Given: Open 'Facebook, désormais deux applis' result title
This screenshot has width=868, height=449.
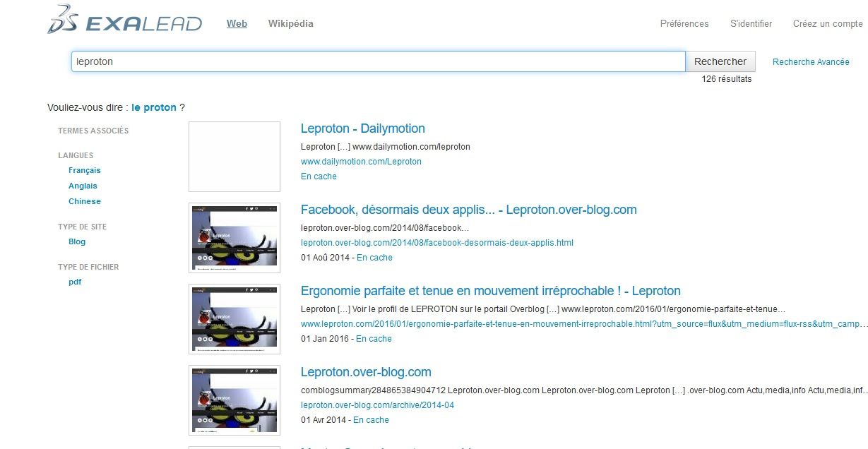Looking at the screenshot, I should pos(469,210).
